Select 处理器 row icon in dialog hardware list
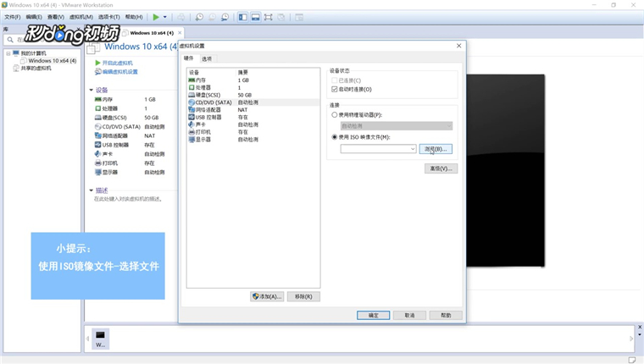This screenshot has width=644, height=364. click(x=192, y=87)
